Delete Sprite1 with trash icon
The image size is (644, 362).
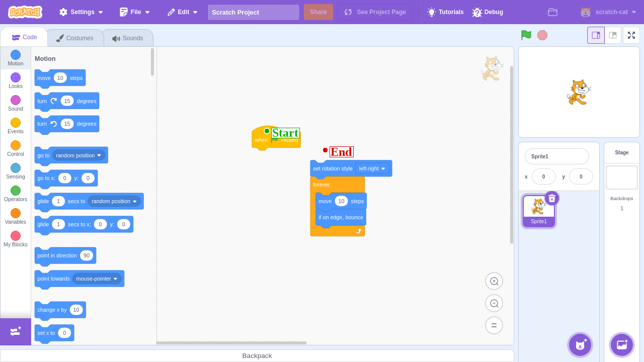(x=552, y=199)
